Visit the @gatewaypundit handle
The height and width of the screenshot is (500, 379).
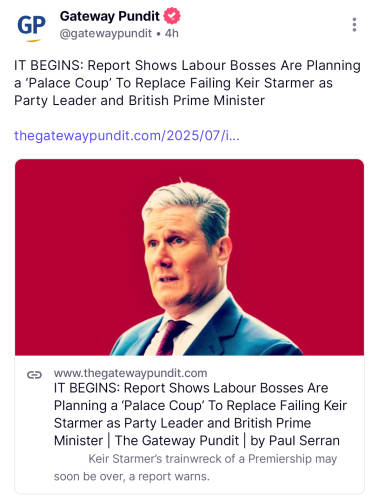click(x=106, y=33)
